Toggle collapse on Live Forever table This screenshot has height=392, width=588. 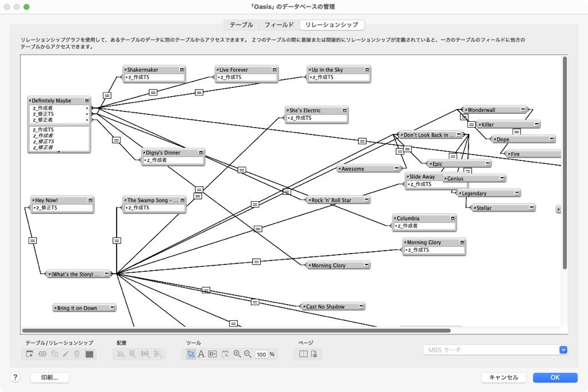click(x=274, y=70)
